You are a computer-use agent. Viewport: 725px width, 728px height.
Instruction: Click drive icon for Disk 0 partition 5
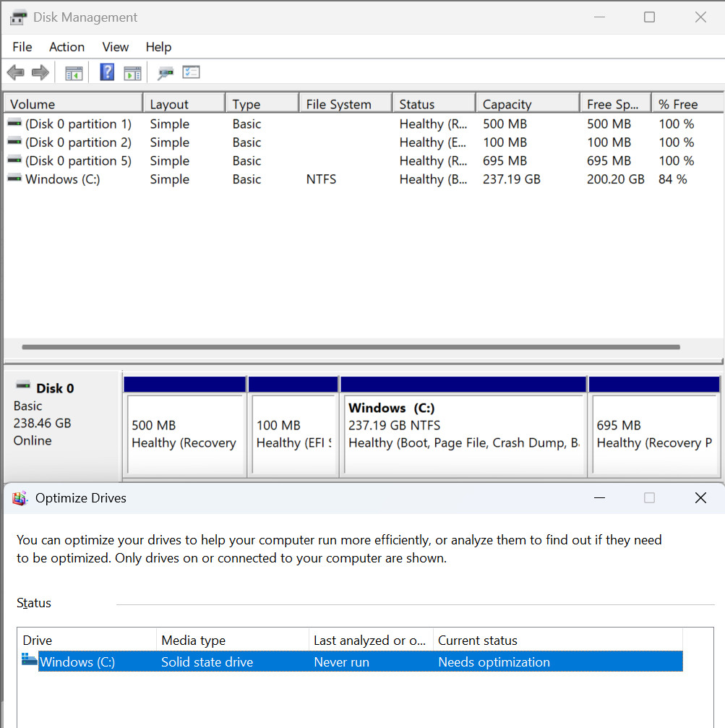click(15, 160)
